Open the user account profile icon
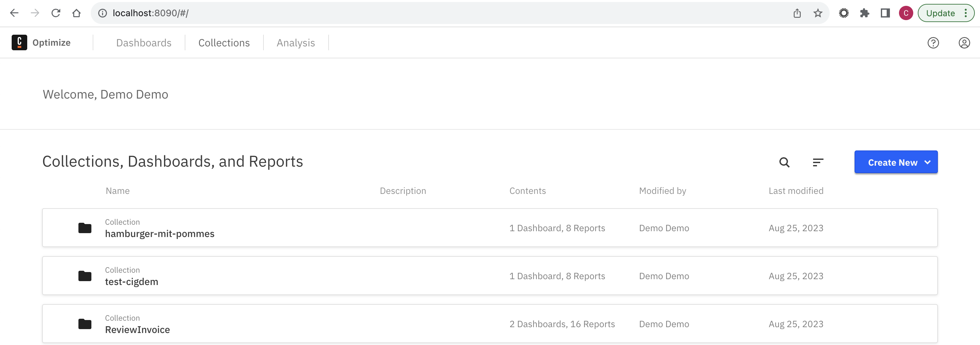The image size is (980, 345). point(964,43)
